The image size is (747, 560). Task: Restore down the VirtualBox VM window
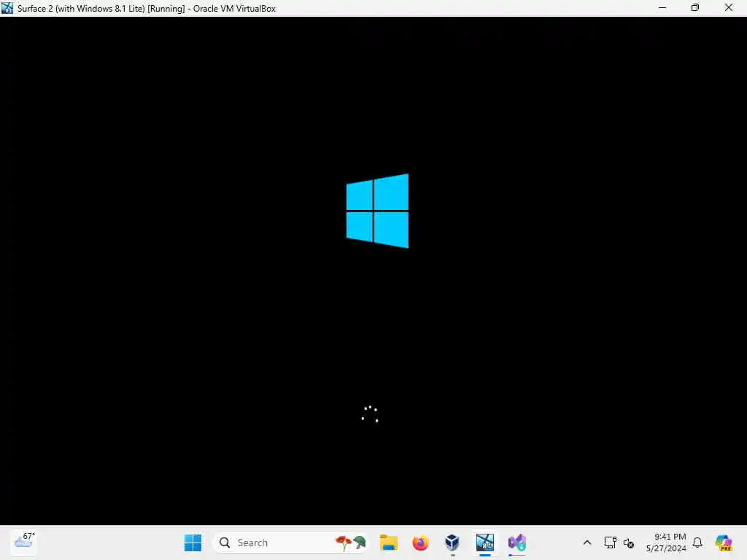695,8
